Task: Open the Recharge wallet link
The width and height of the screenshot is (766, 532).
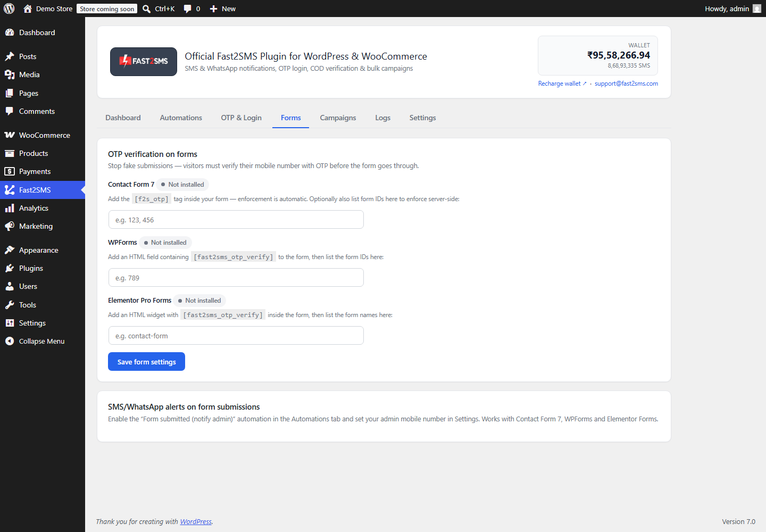Action: click(x=562, y=84)
